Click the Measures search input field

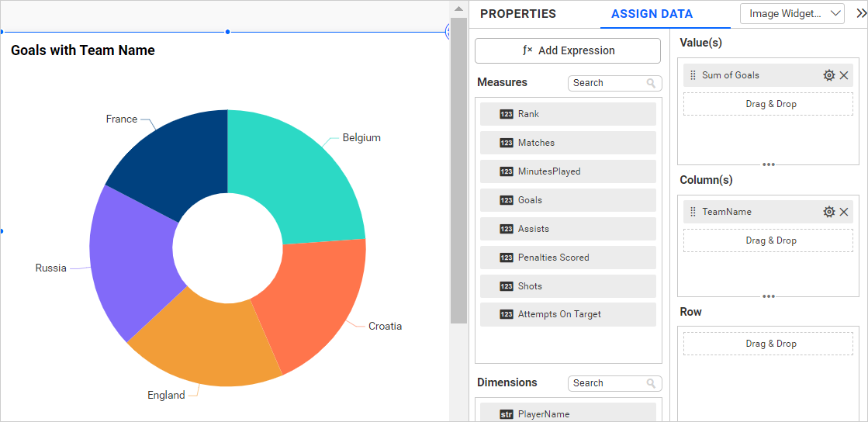click(607, 83)
